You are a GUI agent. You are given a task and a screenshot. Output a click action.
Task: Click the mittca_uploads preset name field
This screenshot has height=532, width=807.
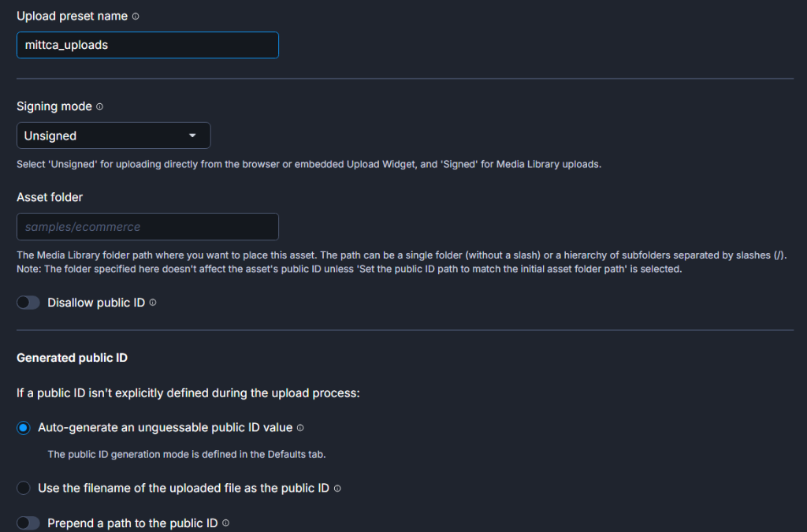147,45
